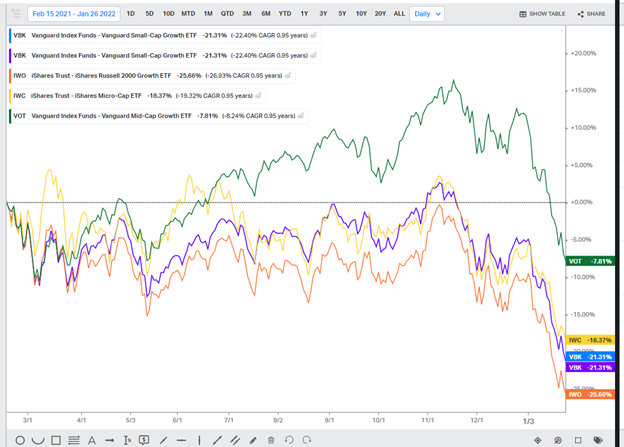Viewport: 624px width, 447px height.
Task: Select the text cursor label tool
Action: tap(127, 440)
